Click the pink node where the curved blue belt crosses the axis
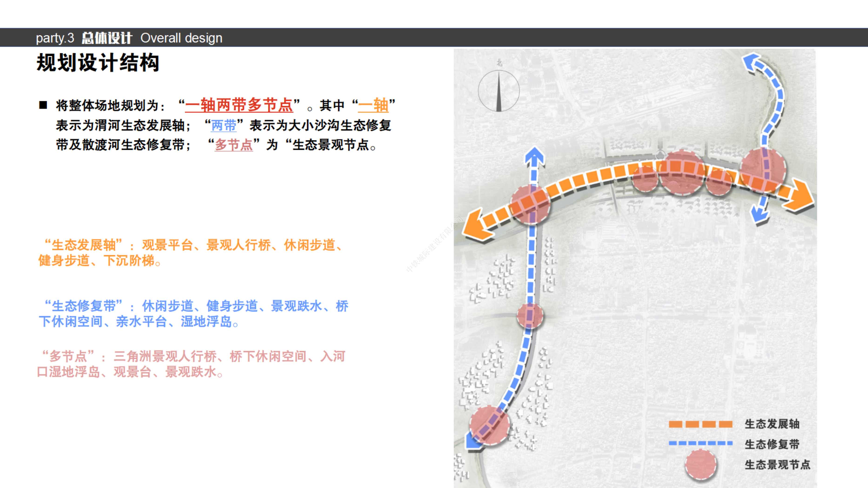This screenshot has height=488, width=868. click(x=763, y=170)
